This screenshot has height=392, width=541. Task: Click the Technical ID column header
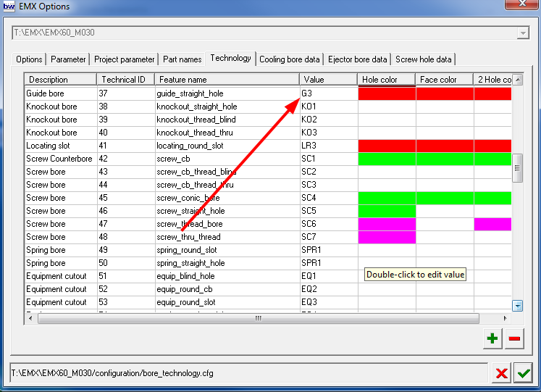(125, 80)
